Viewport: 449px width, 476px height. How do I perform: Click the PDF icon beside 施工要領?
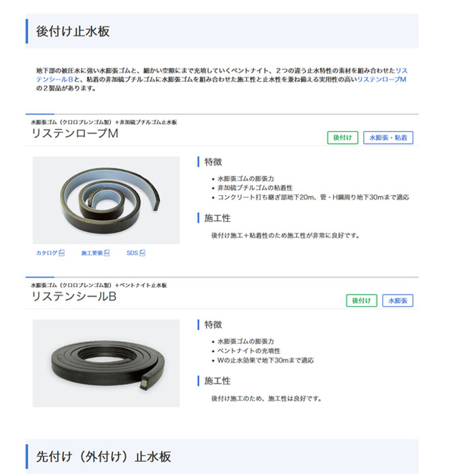pyautogui.click(x=107, y=253)
